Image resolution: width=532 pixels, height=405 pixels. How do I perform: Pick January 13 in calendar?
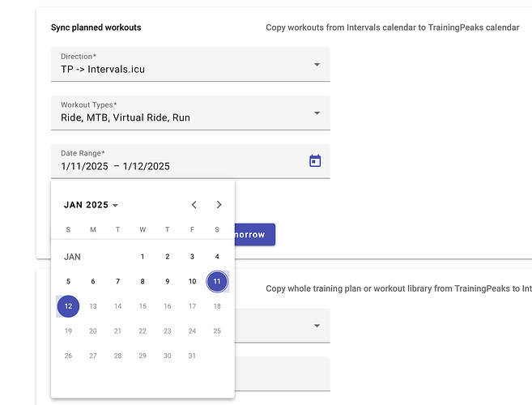pos(93,306)
